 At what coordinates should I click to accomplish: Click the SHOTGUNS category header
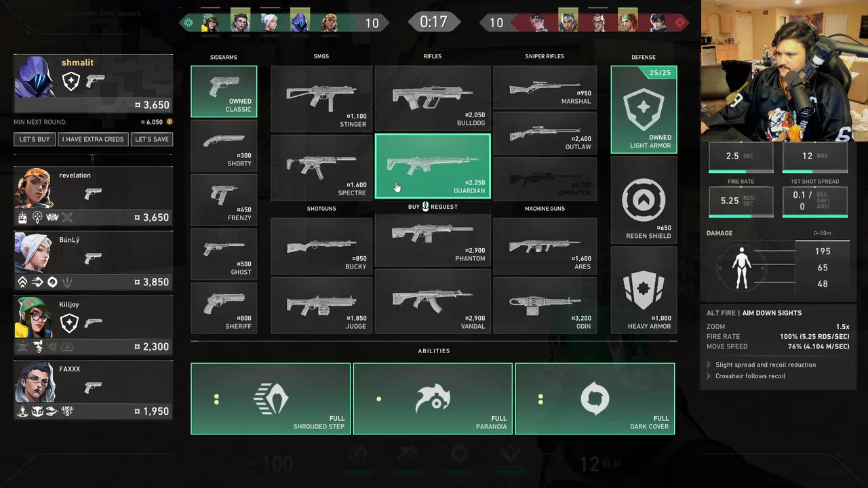coord(321,209)
